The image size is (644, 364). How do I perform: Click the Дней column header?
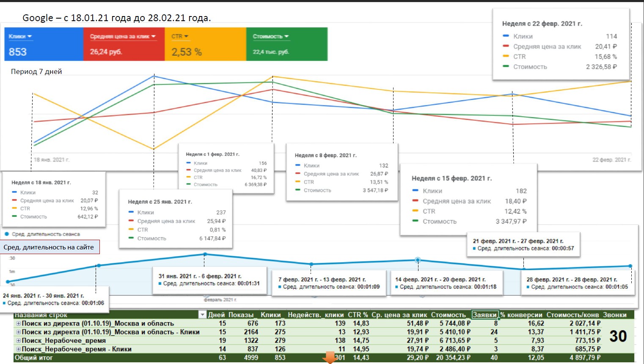coord(216,315)
